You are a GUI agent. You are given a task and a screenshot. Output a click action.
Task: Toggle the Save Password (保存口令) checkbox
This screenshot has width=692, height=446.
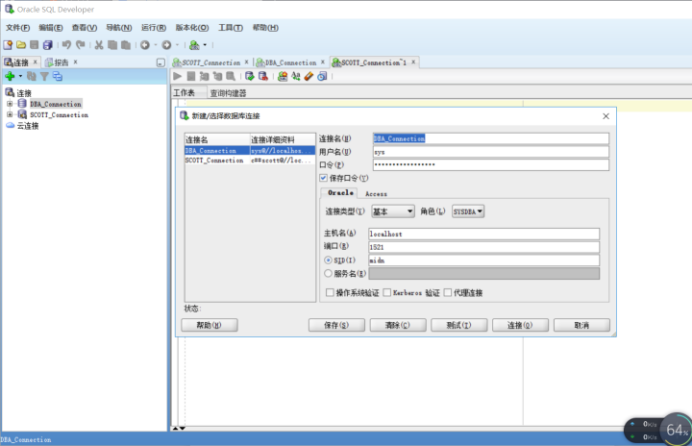coord(323,178)
